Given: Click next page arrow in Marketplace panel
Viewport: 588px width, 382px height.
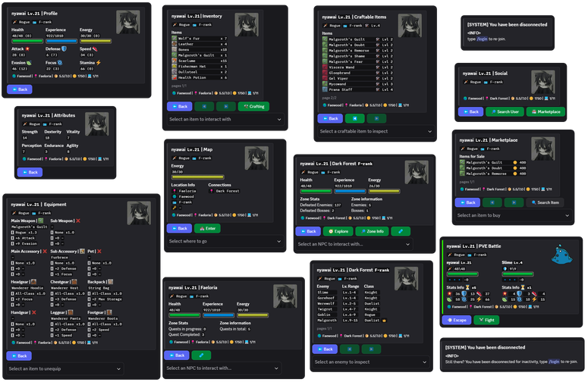Looking at the screenshot, I should 514,202.
